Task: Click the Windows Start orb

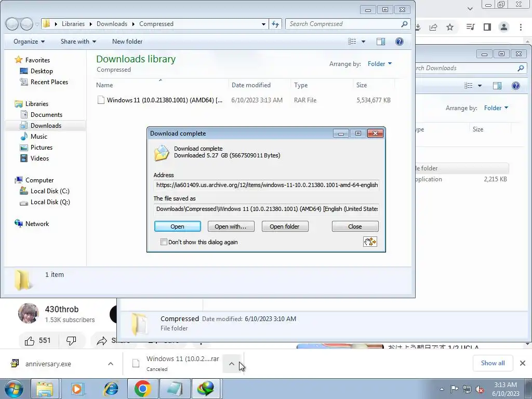Action: [14, 389]
